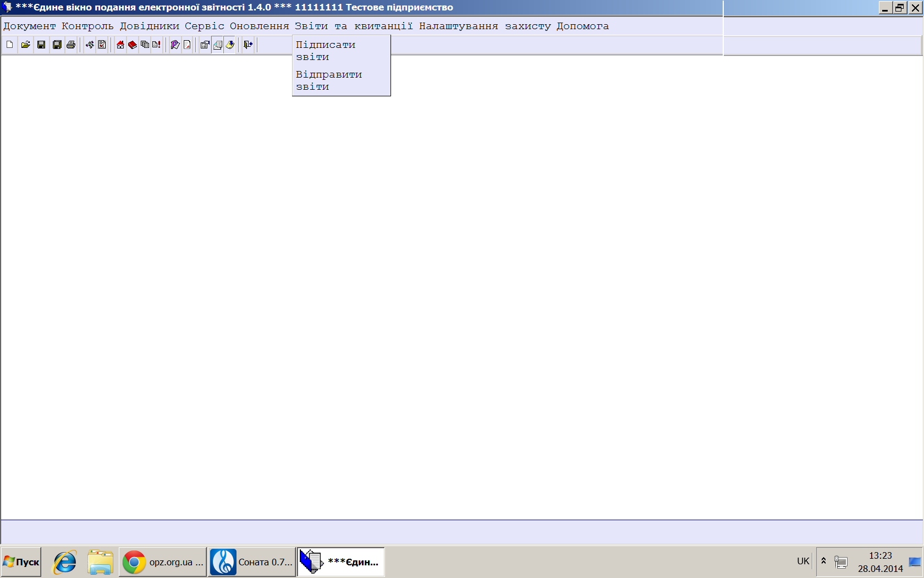Choose 'Відправити звіти' menu entry
Screen dimensions: 924x578
[329, 80]
